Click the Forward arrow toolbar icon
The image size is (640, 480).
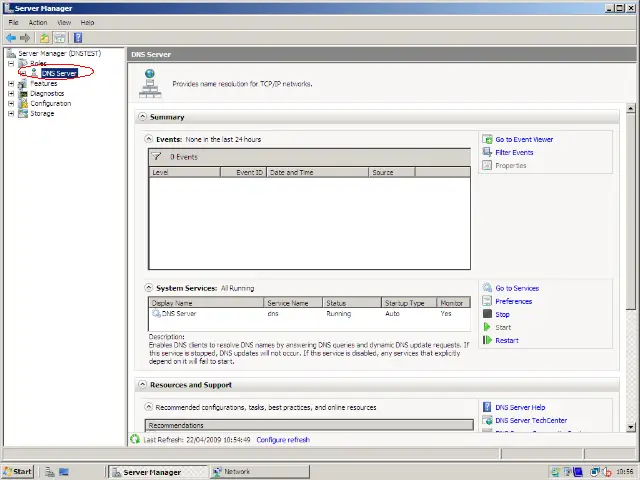click(x=25, y=38)
